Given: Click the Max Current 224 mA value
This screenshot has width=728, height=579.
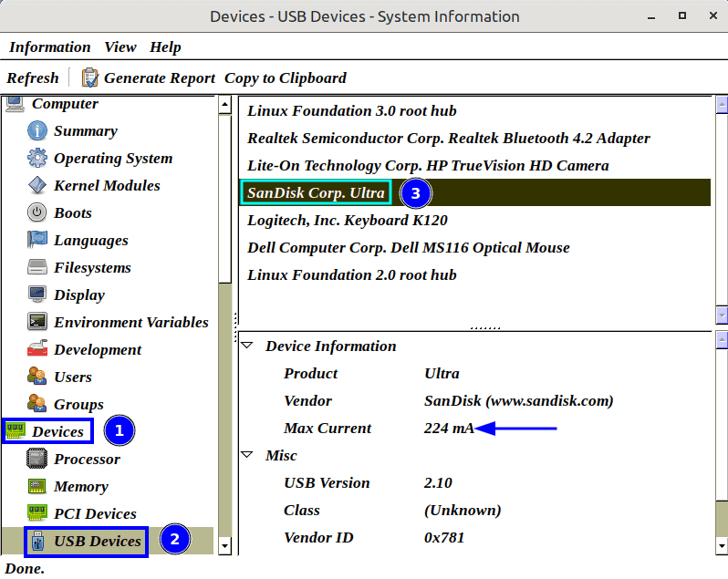Looking at the screenshot, I should point(449,428).
